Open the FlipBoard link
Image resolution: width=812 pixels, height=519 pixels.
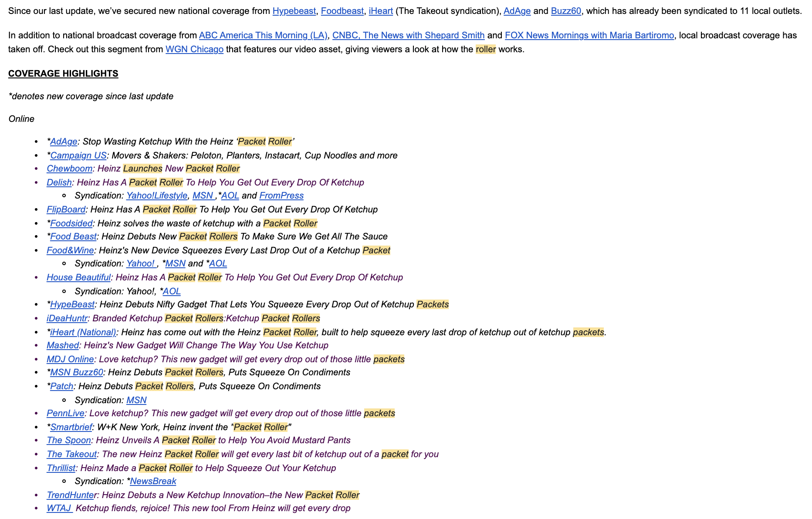(66, 209)
